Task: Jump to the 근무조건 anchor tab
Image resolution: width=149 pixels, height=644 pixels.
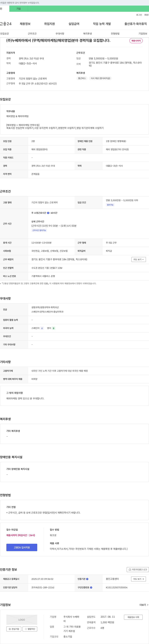Action: click(32, 34)
